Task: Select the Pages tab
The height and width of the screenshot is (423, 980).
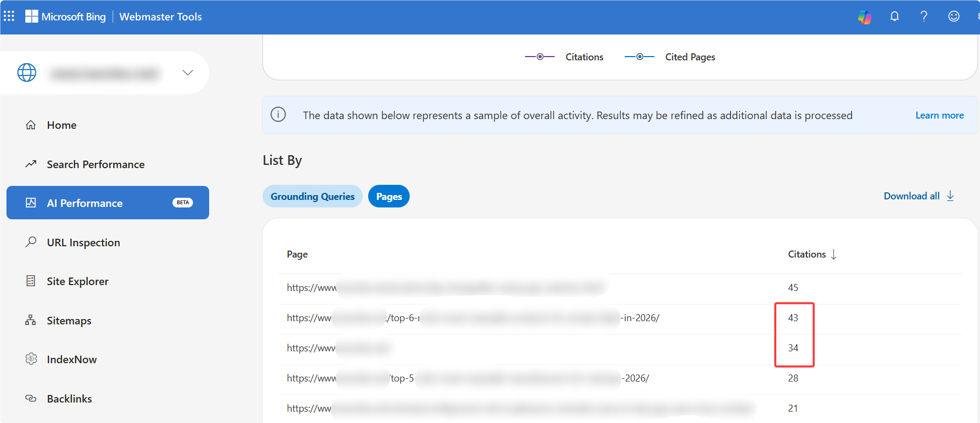Action: click(x=389, y=197)
